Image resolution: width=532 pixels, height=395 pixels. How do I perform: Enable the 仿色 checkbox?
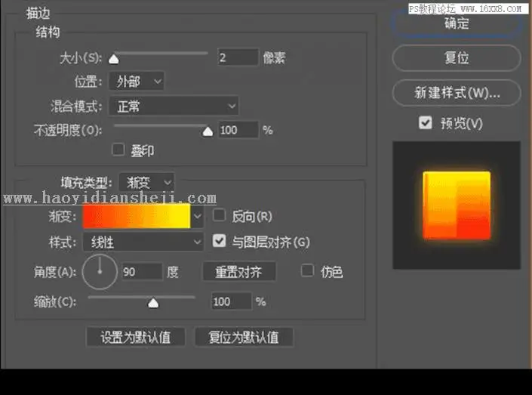(307, 270)
